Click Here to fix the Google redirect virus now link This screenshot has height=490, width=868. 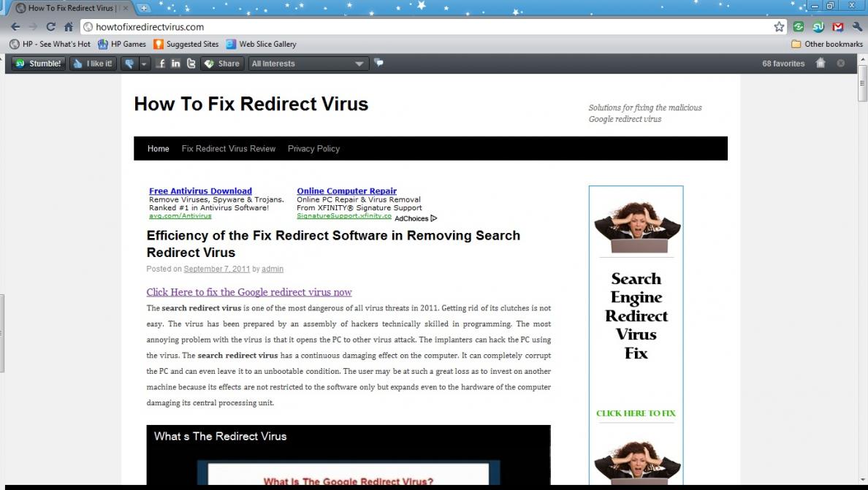249,292
